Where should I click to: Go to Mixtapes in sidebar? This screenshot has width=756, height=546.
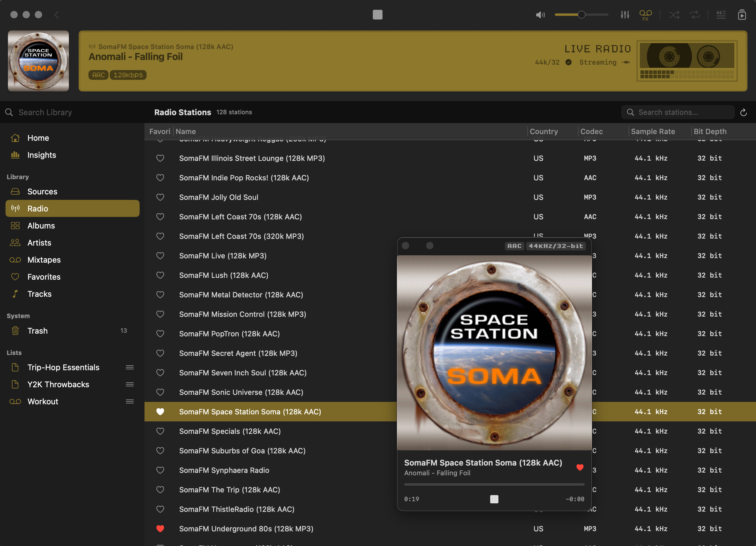[44, 260]
